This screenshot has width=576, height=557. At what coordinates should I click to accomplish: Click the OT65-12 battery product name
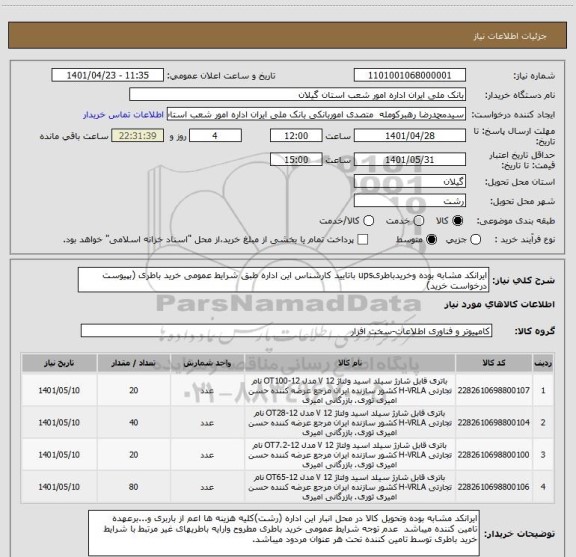pos(350,487)
